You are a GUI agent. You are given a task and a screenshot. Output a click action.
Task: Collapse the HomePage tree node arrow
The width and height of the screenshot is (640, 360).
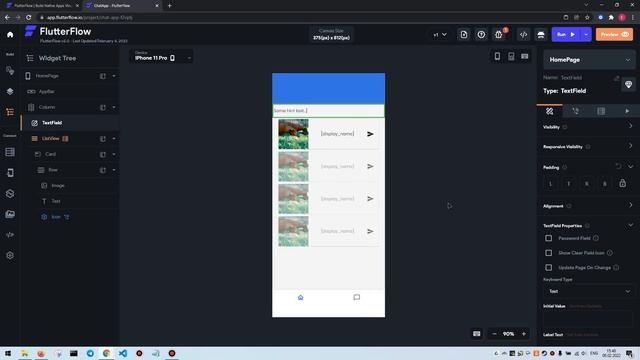pos(114,76)
